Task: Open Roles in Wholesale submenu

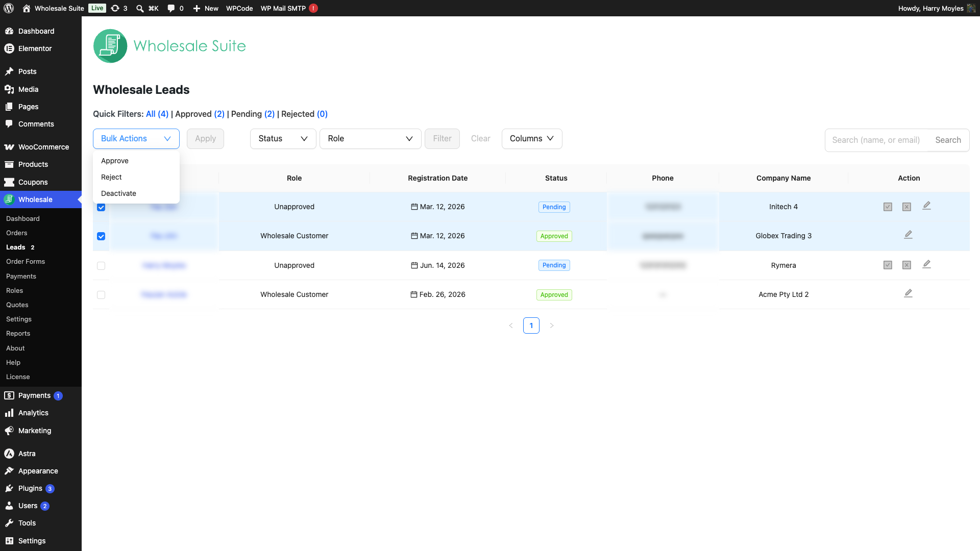Action: pos(41,290)
